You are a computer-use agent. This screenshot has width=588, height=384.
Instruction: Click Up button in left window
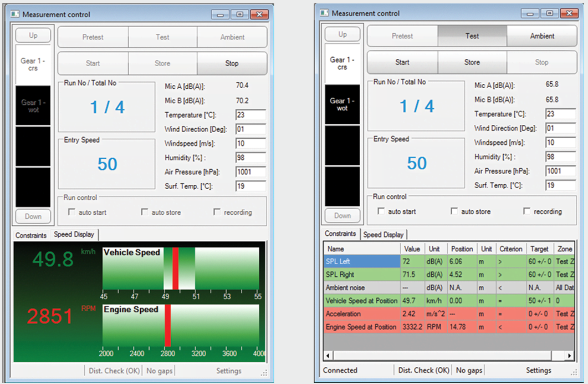(x=33, y=36)
